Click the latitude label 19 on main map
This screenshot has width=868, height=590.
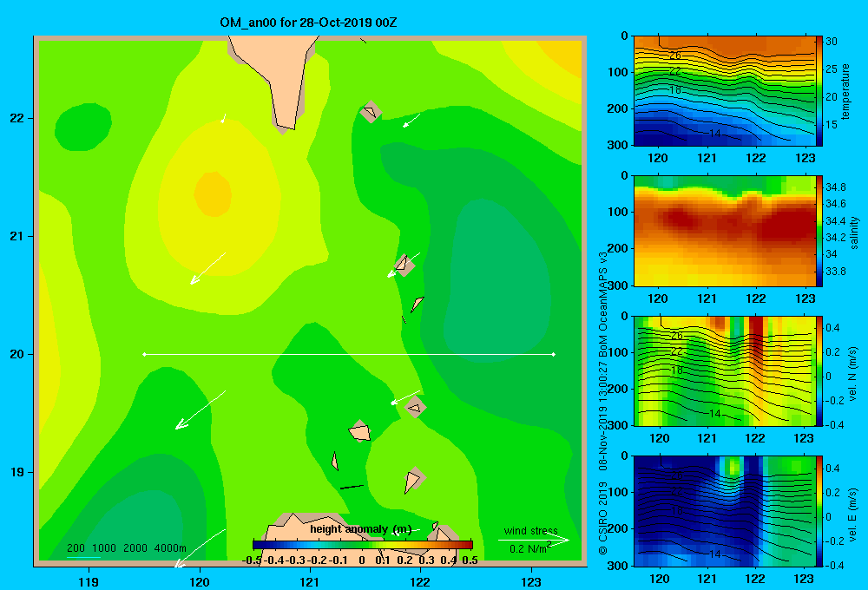click(17, 472)
